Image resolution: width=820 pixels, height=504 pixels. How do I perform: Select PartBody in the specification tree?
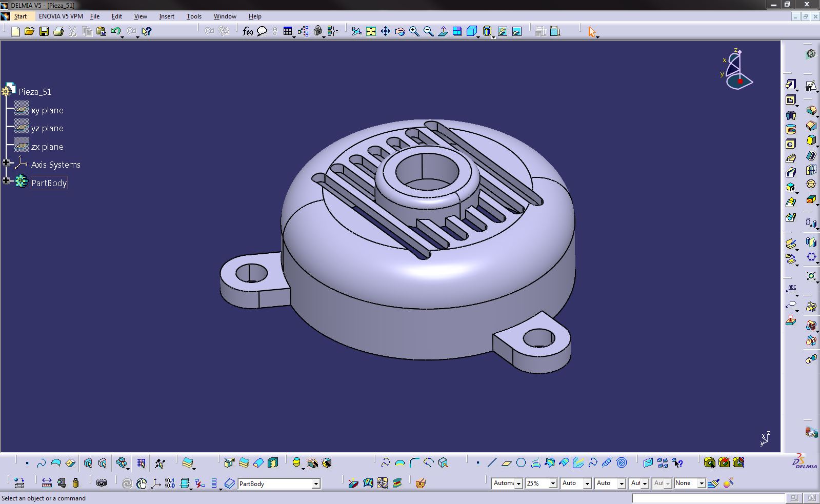click(49, 183)
